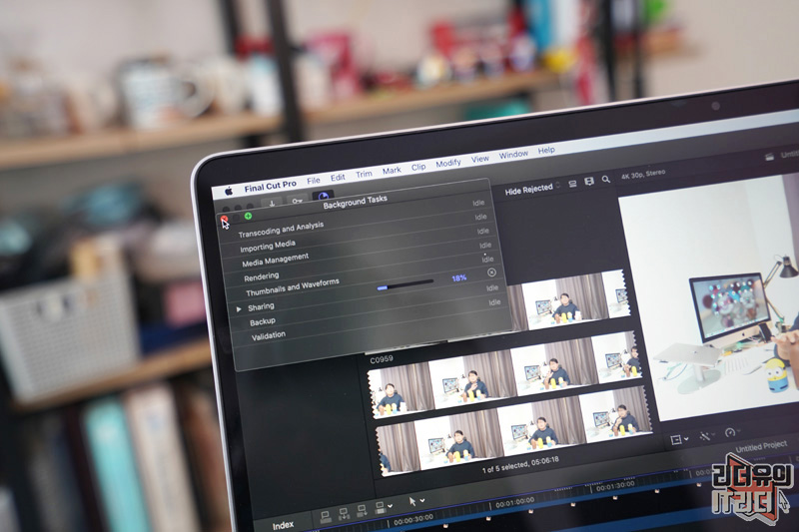This screenshot has width=799, height=532.
Task: Open the File menu
Action: 314,181
